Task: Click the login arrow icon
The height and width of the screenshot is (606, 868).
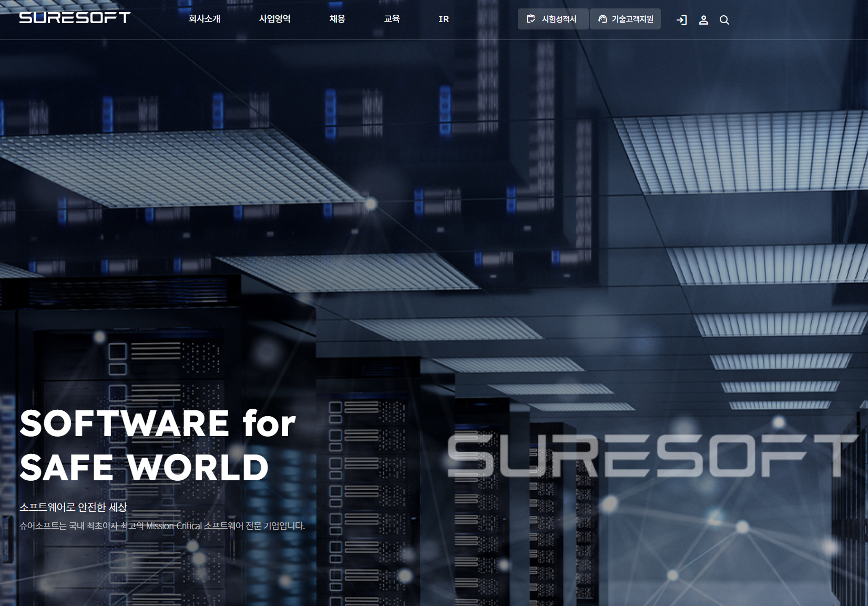Action: click(682, 20)
